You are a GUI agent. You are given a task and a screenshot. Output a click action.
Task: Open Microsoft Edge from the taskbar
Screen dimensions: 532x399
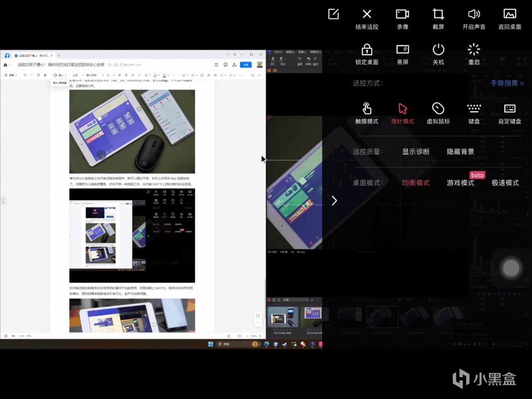267,344
